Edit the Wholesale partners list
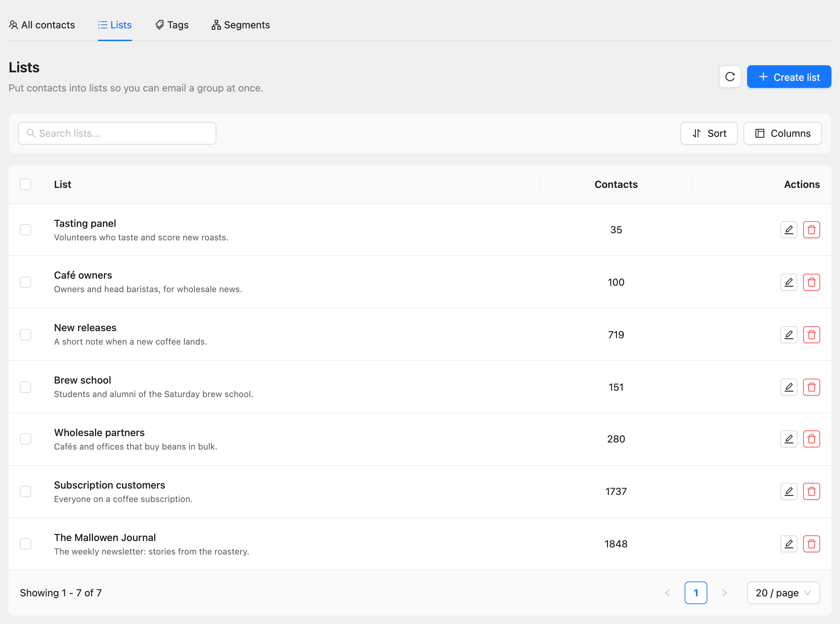The height and width of the screenshot is (624, 840). tap(789, 439)
